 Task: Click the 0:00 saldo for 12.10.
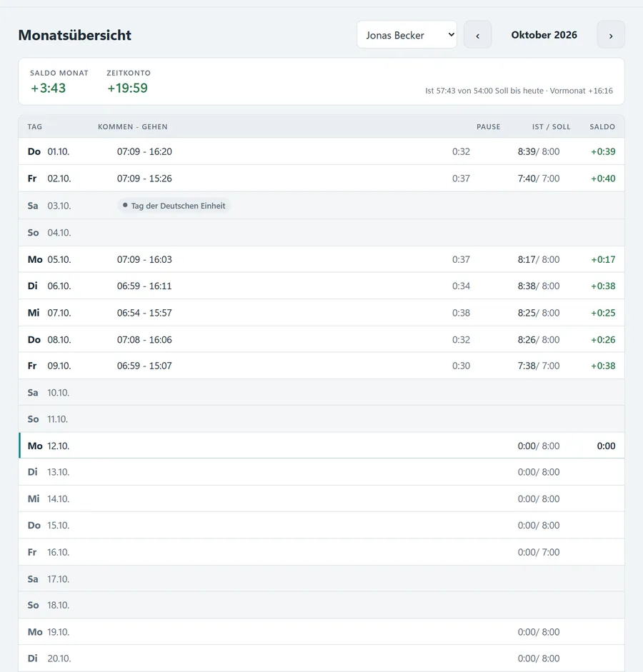pos(606,446)
